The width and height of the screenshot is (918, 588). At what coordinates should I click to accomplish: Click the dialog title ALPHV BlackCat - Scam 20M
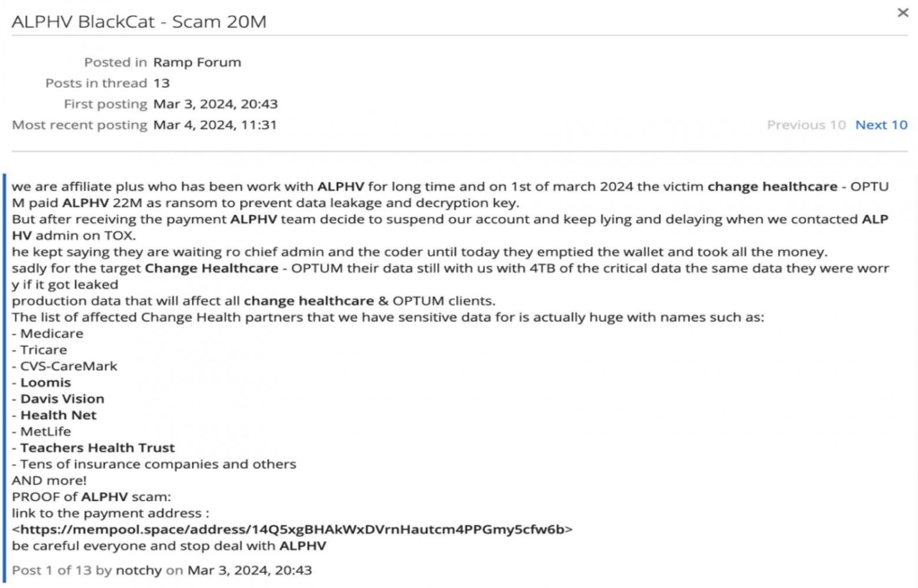click(x=139, y=22)
